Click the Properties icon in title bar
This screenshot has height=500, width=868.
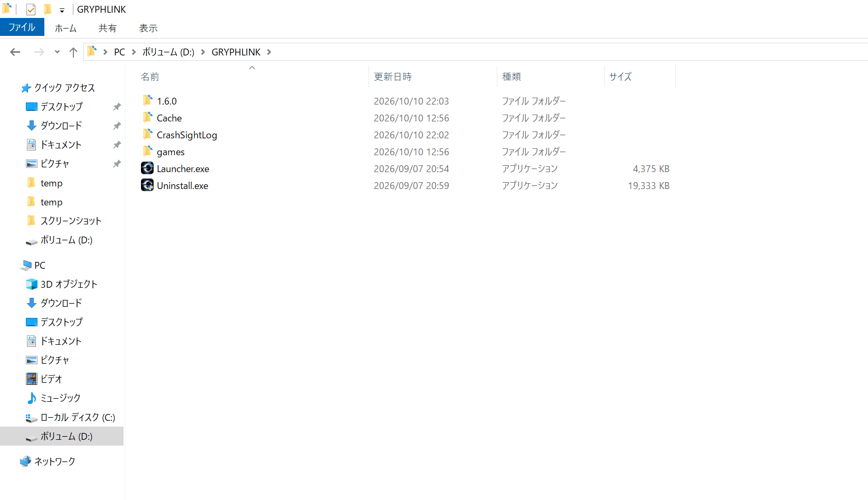[31, 9]
